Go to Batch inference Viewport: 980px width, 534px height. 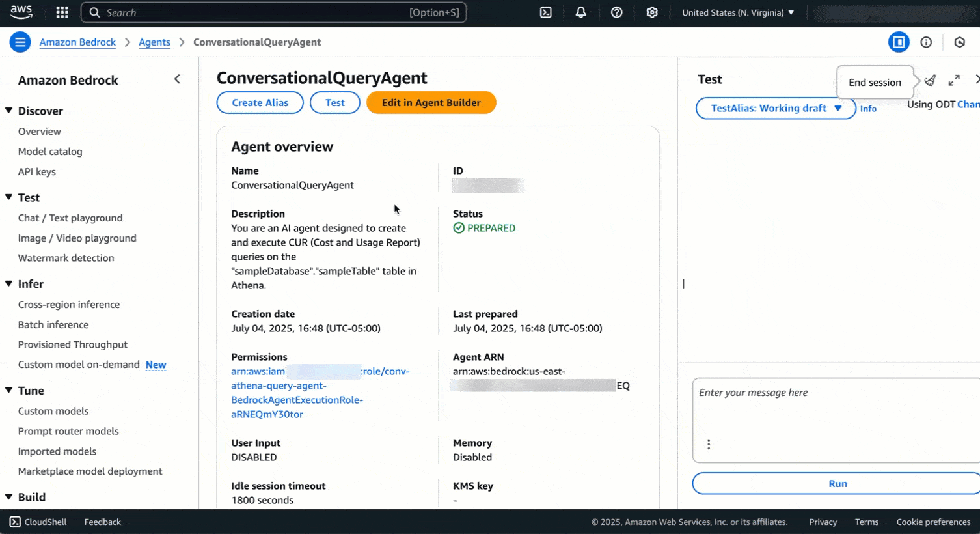point(53,325)
